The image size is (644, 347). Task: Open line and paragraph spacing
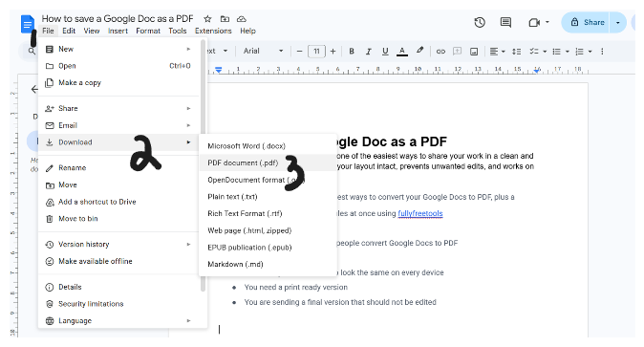[x=516, y=52]
